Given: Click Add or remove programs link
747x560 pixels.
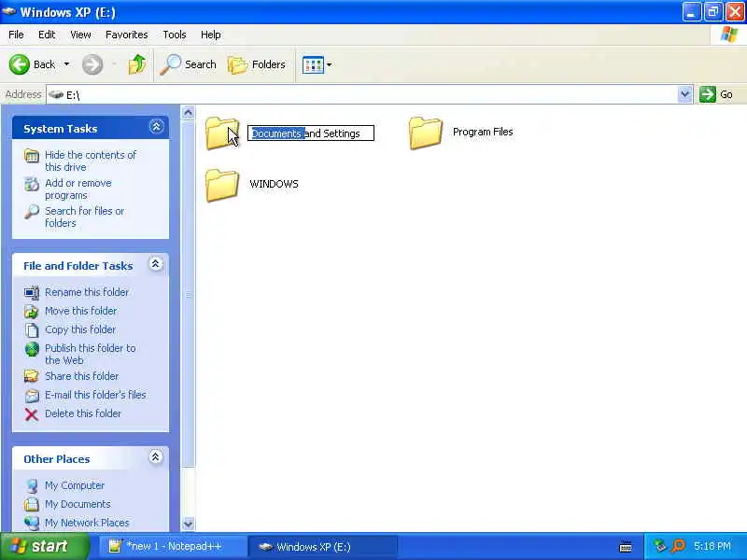Looking at the screenshot, I should 78,189.
